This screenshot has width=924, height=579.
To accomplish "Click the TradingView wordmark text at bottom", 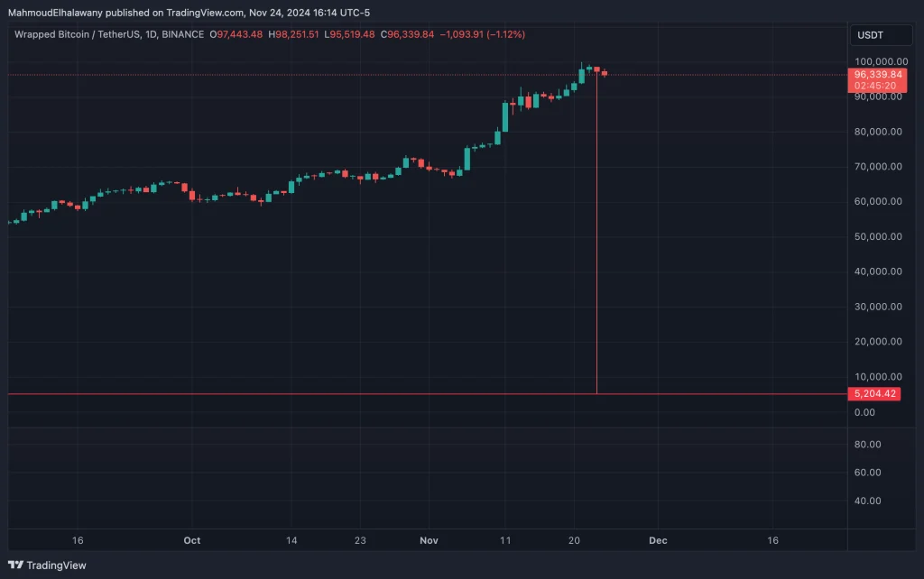I will 56,565.
